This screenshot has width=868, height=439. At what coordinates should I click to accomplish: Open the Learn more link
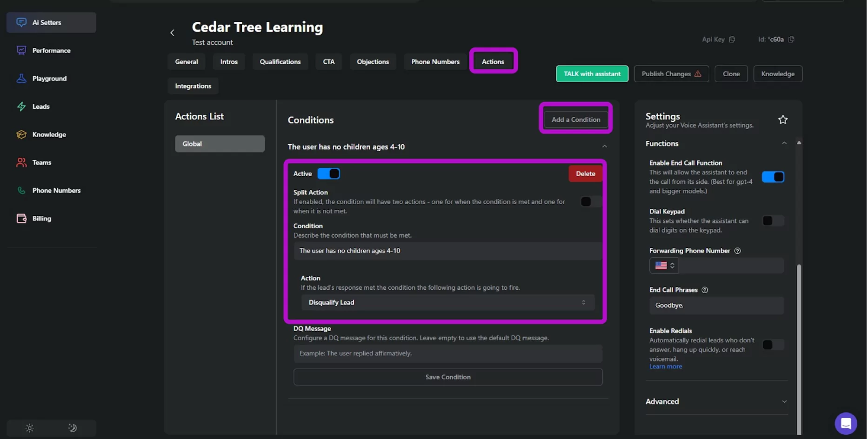pos(666,366)
